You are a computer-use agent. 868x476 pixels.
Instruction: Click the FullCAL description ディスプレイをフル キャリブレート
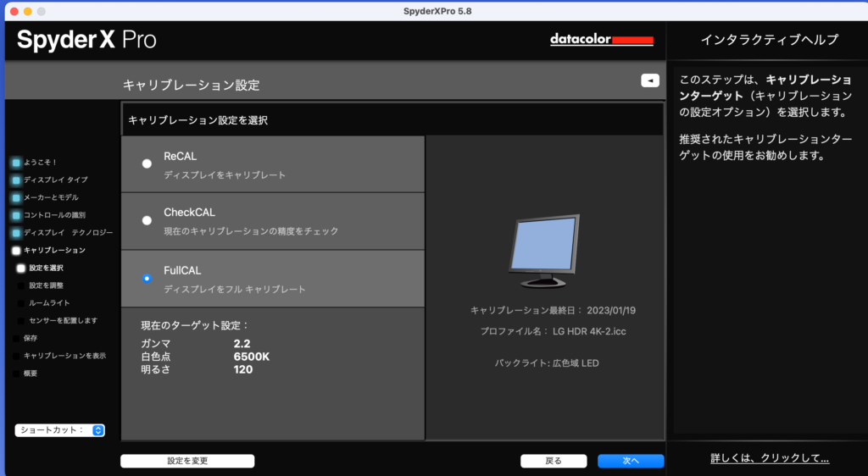point(235,289)
